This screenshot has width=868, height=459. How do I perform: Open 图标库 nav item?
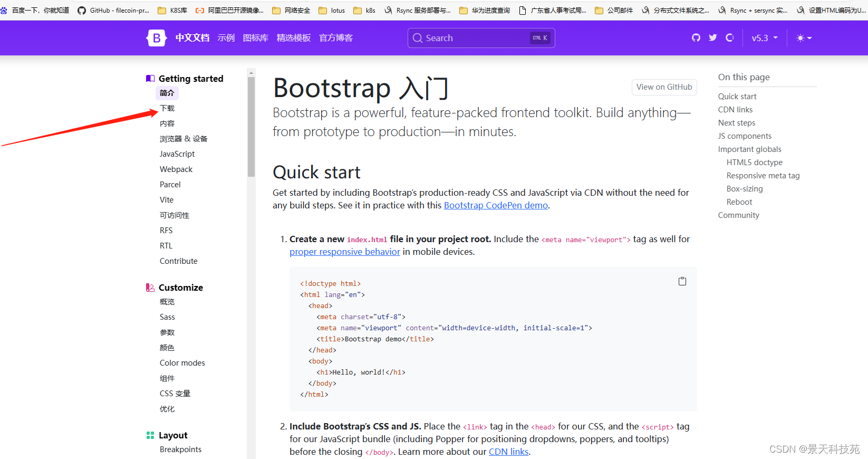[256, 38]
